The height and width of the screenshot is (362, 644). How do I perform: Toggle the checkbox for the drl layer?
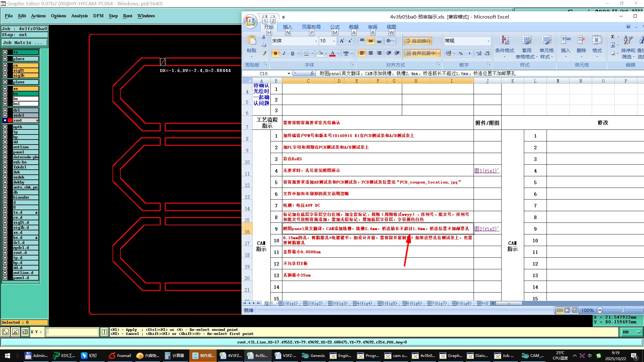click(x=5, y=110)
